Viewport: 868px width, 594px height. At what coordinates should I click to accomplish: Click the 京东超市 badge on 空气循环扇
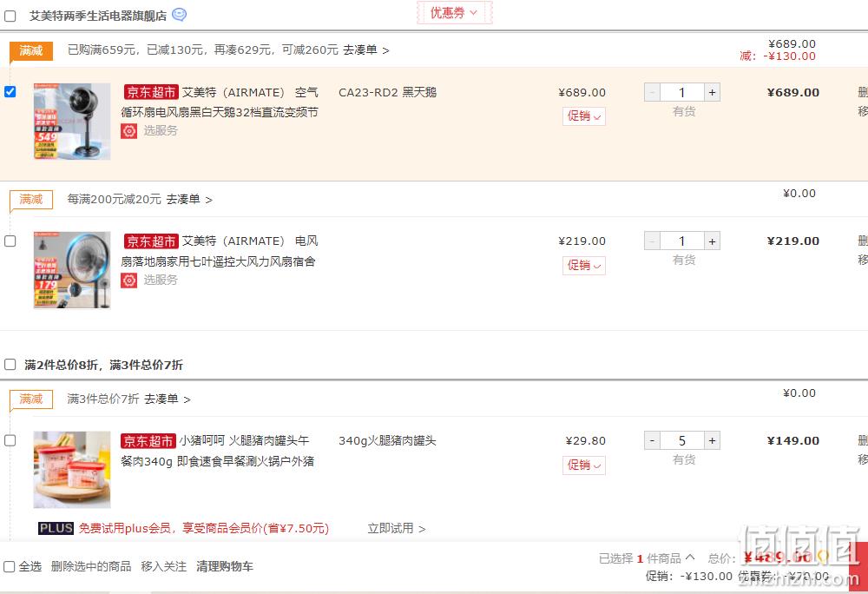click(x=150, y=92)
